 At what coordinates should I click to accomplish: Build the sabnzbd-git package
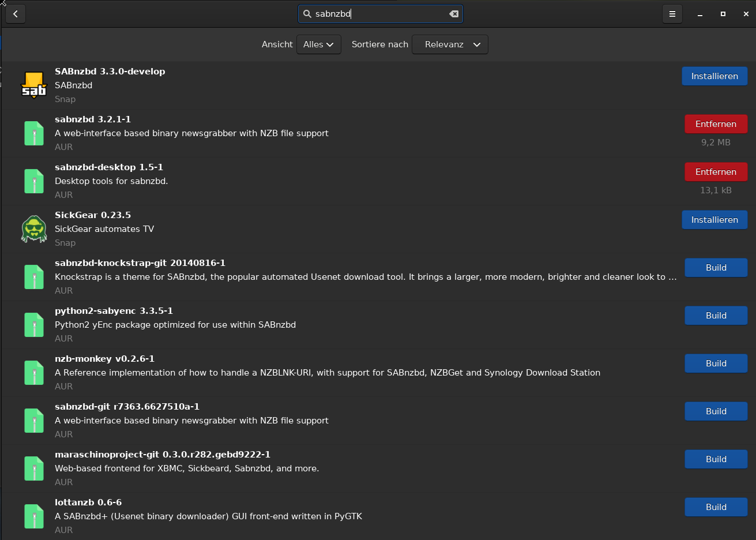click(716, 411)
